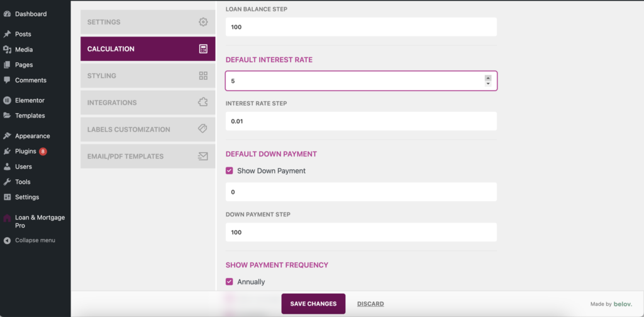Decrease interest rate with down stepper arrow
Viewport: 644px width, 317px height.
coord(488,84)
